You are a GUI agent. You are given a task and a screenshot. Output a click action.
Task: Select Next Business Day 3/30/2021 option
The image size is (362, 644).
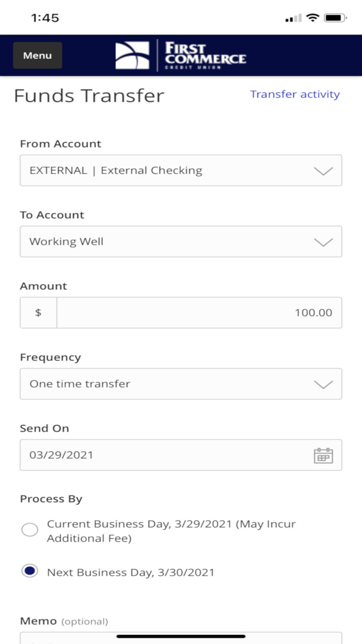(x=30, y=571)
